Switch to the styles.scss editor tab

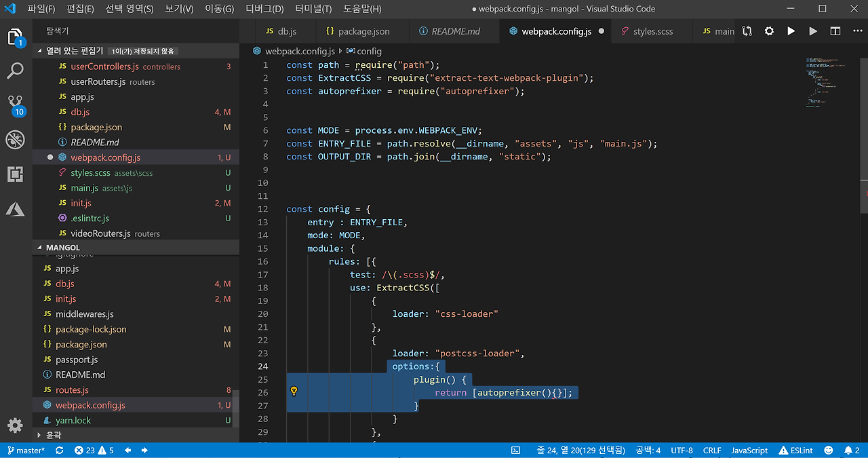[653, 31]
